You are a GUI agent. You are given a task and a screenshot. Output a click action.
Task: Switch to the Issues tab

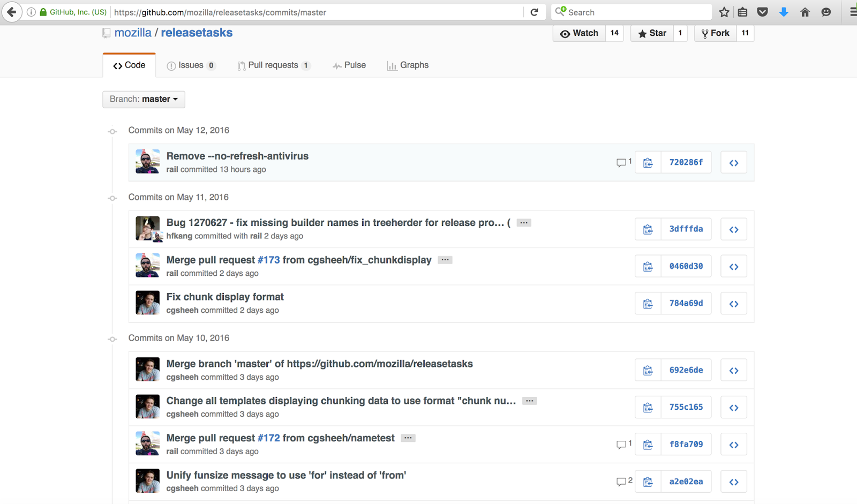191,65
